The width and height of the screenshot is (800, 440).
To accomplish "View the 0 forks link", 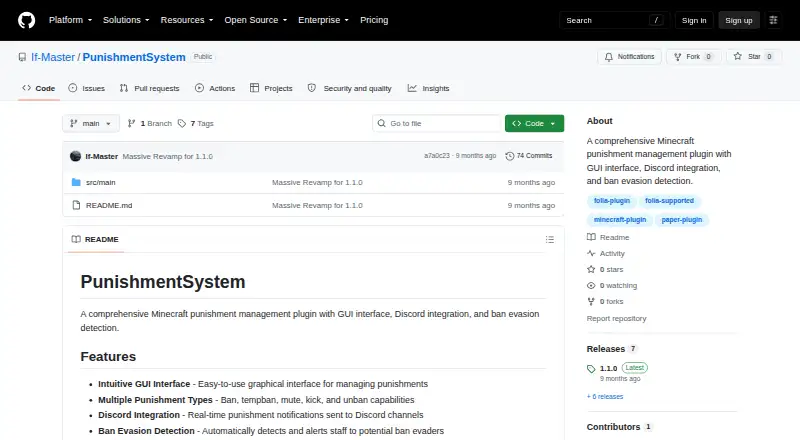I will pyautogui.click(x=605, y=302).
